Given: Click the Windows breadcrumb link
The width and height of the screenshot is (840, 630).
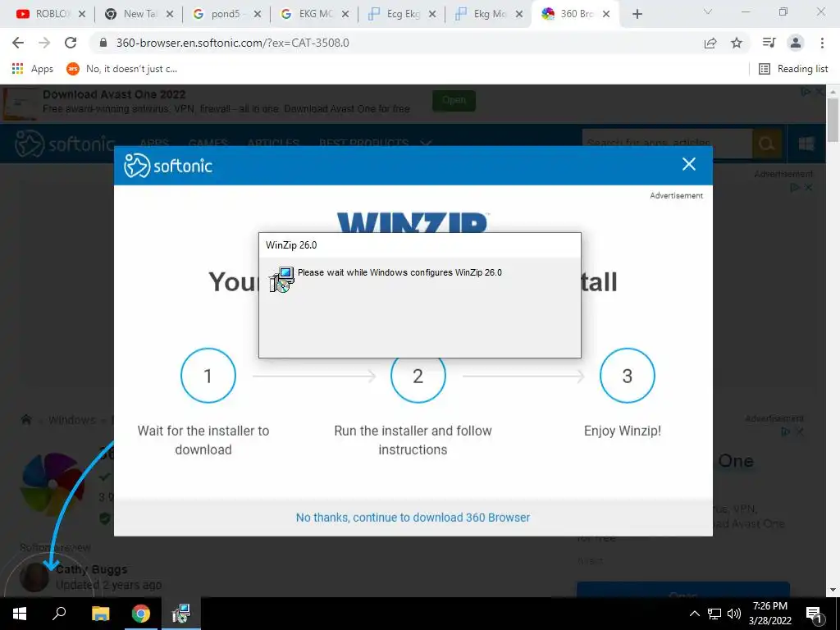Looking at the screenshot, I should click(x=72, y=420).
